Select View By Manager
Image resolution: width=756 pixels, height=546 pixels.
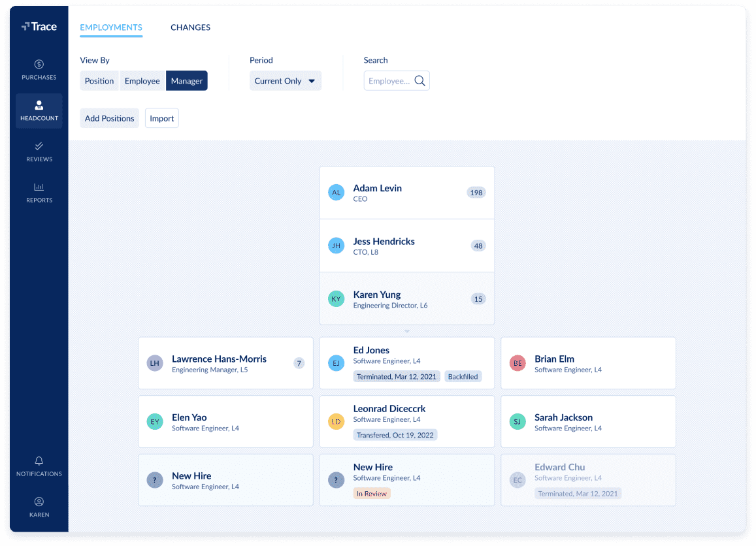click(187, 81)
